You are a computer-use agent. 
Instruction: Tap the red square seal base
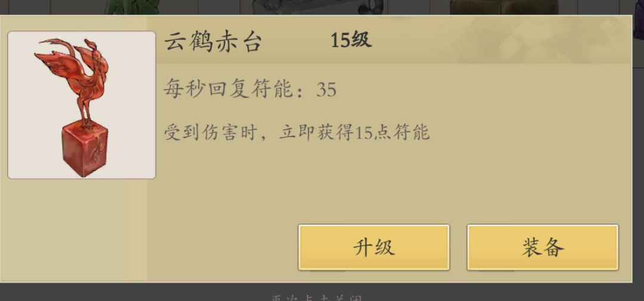coord(85,149)
